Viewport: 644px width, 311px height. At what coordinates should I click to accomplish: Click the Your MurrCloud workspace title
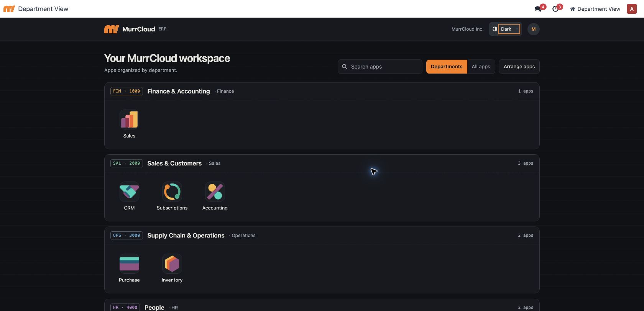pyautogui.click(x=167, y=58)
